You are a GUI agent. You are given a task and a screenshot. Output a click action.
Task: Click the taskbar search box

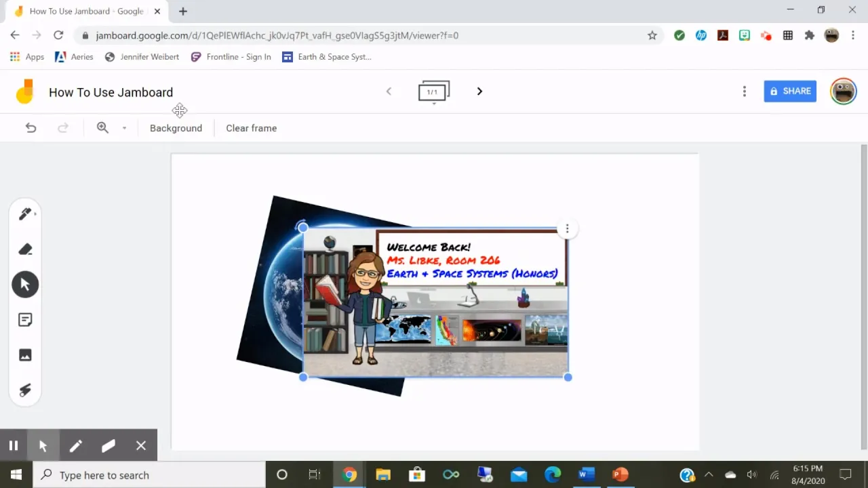[149, 474]
